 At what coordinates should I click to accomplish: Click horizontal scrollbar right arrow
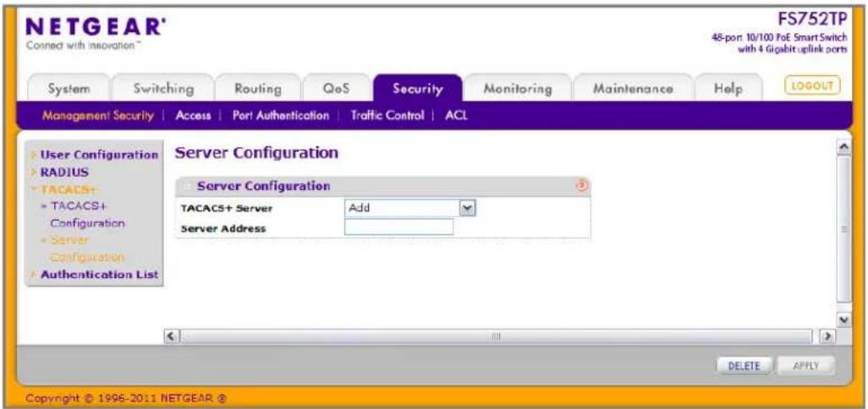829,335
